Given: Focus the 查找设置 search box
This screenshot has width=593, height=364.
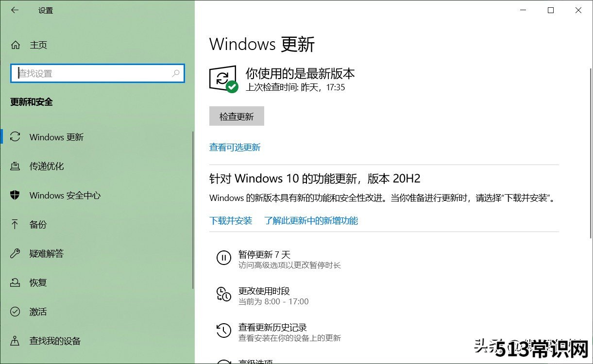Looking at the screenshot, I should point(98,73).
